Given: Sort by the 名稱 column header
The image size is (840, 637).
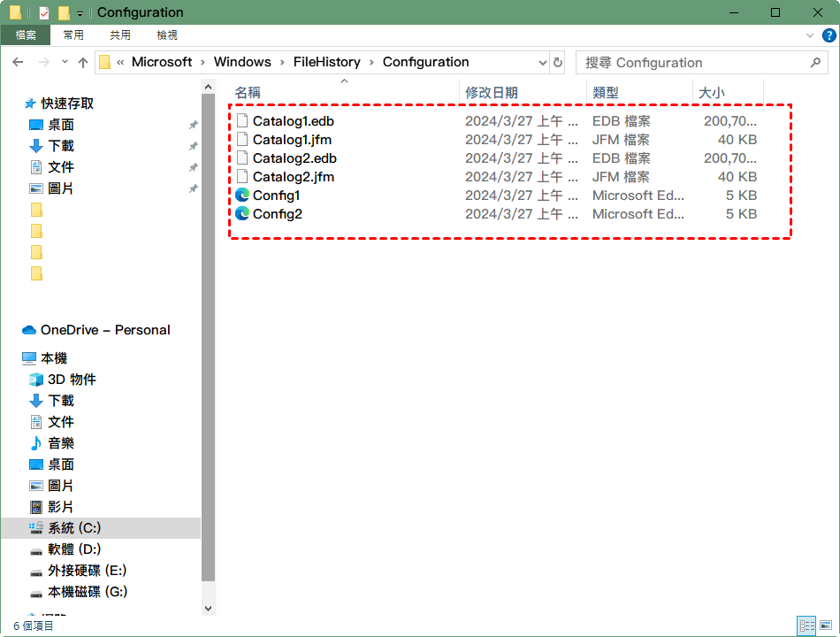Looking at the screenshot, I should [x=345, y=92].
